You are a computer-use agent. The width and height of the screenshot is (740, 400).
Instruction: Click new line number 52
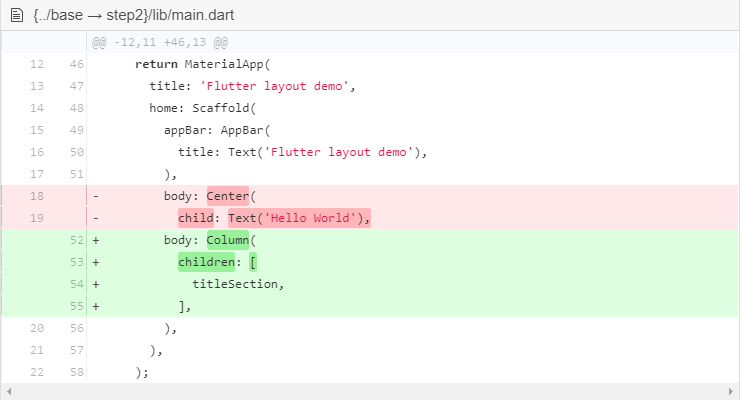(77, 240)
